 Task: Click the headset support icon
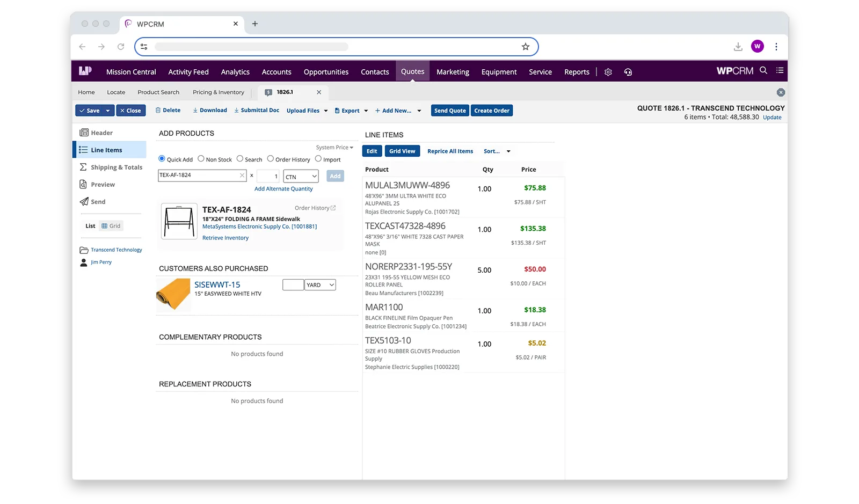tap(628, 72)
